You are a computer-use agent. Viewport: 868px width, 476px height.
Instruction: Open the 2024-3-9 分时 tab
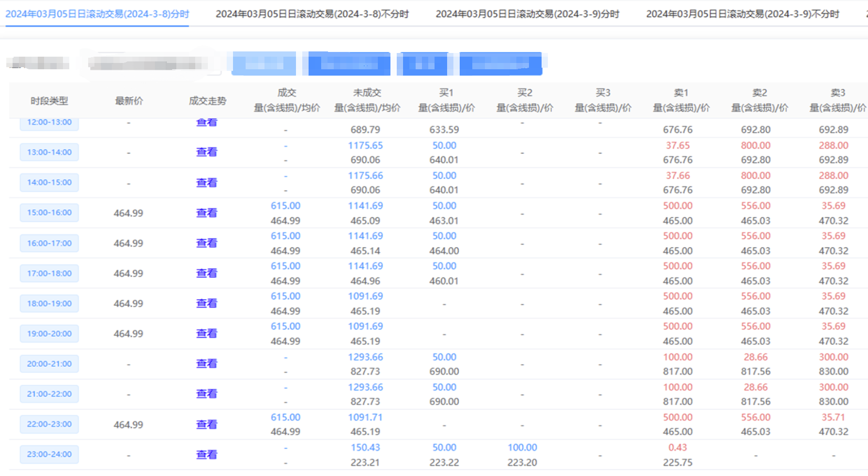(x=527, y=14)
